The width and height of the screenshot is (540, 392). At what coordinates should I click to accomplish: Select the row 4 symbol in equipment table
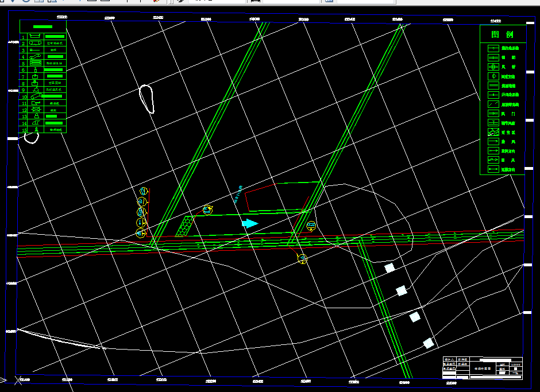35,56
